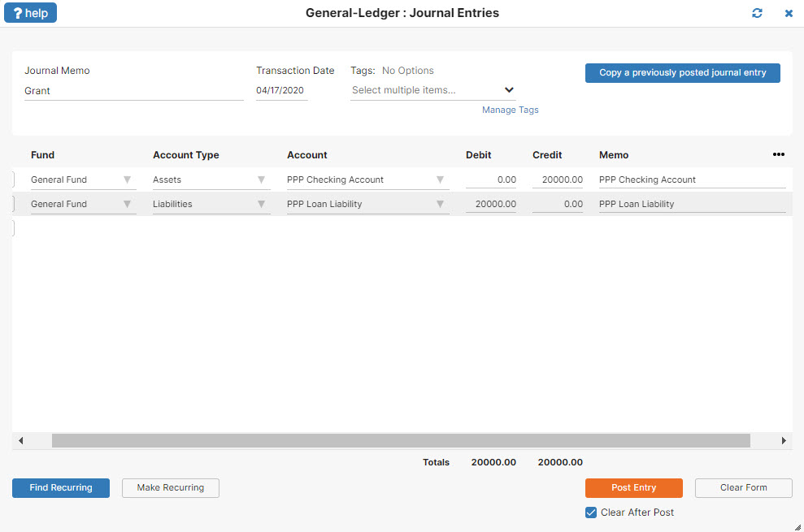Click the horizontal scrollbar right arrow
The height and width of the screenshot is (532, 804).
point(784,440)
